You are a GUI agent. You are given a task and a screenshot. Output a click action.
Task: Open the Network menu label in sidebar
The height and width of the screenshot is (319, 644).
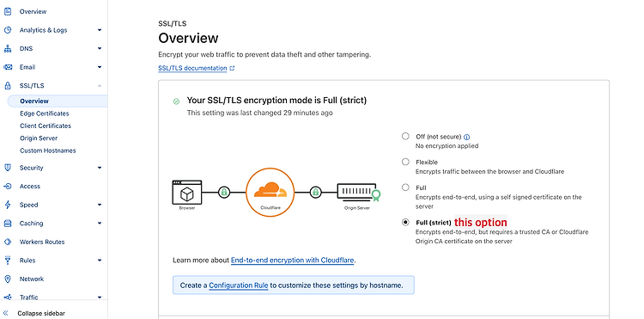32,279
